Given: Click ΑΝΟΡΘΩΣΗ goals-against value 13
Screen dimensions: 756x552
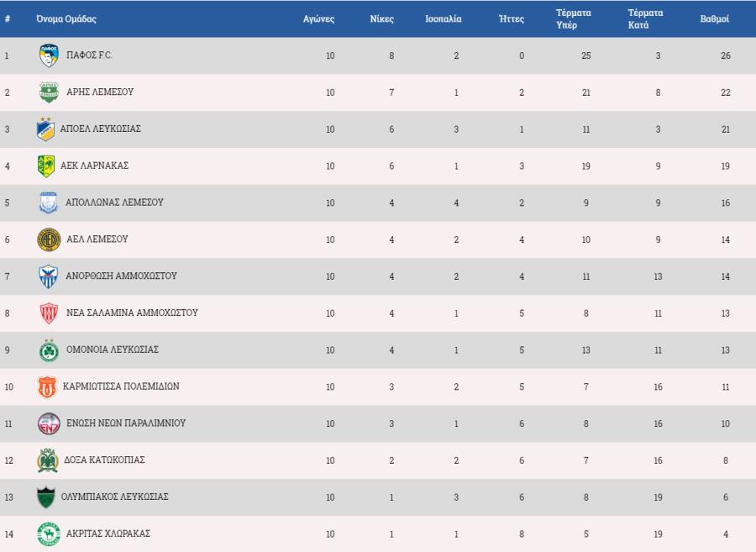Looking at the screenshot, I should [658, 276].
